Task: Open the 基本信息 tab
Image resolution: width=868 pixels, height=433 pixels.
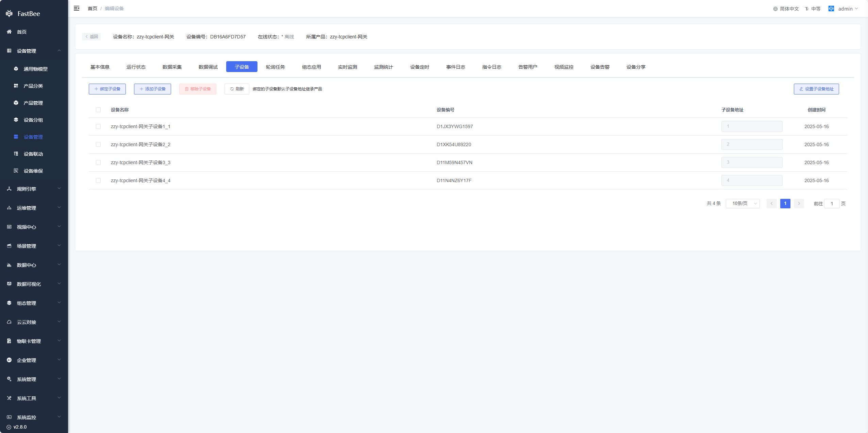Action: (100, 67)
